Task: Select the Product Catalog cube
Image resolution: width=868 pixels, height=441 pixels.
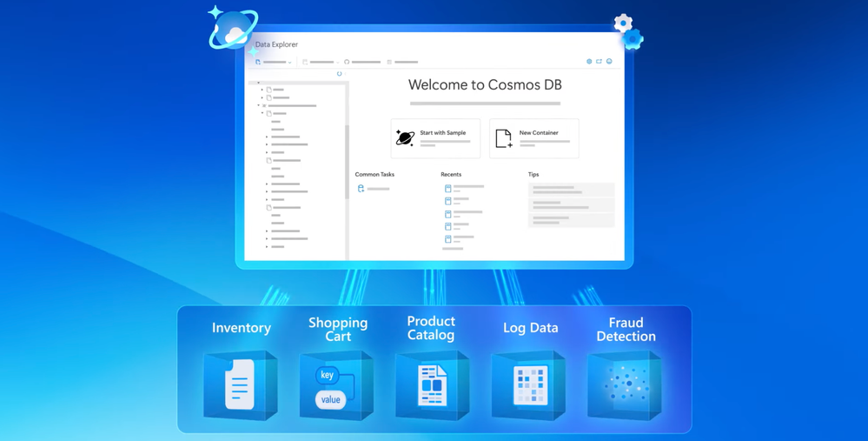Action: click(x=433, y=385)
